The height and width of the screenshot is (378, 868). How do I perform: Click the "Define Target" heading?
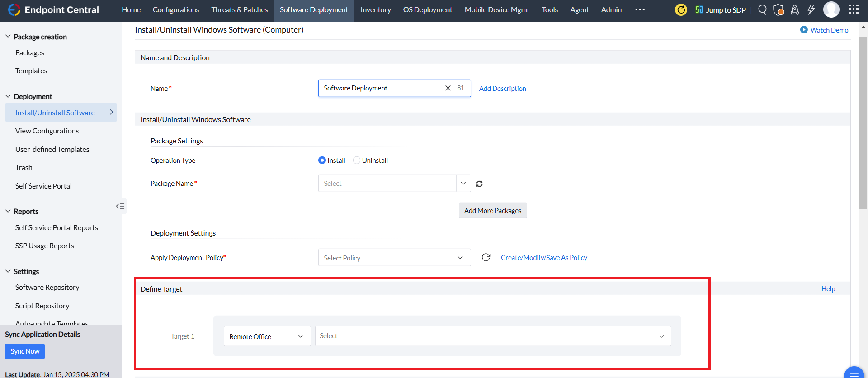tap(161, 289)
